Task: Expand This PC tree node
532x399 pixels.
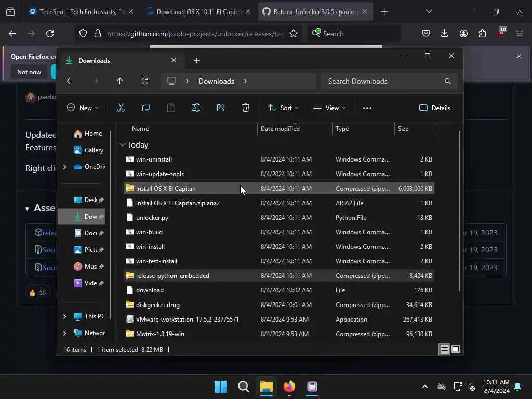Action: click(64, 316)
